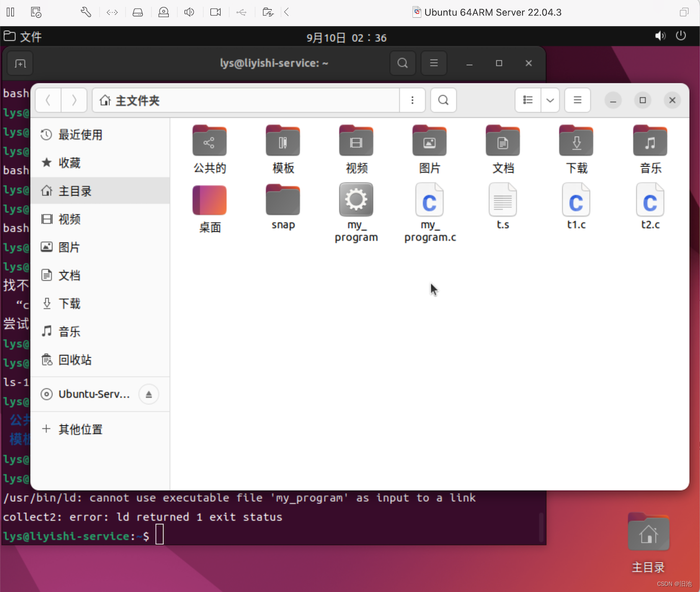
Task: Open the search in the file manager toolbar
Action: point(443,100)
